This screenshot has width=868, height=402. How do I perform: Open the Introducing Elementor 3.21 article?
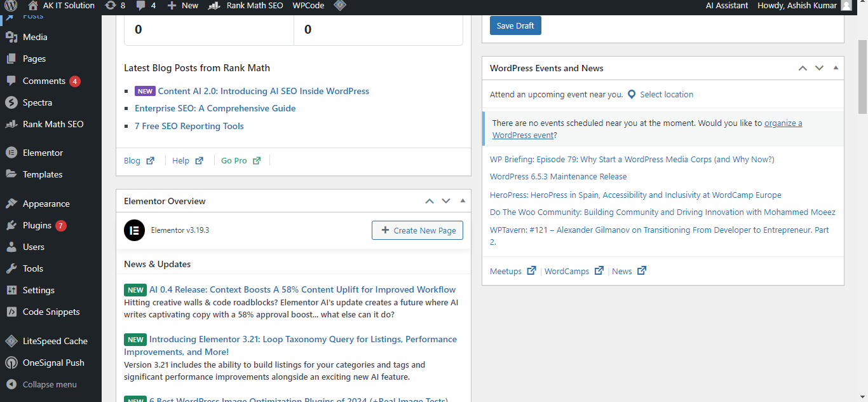click(x=290, y=345)
